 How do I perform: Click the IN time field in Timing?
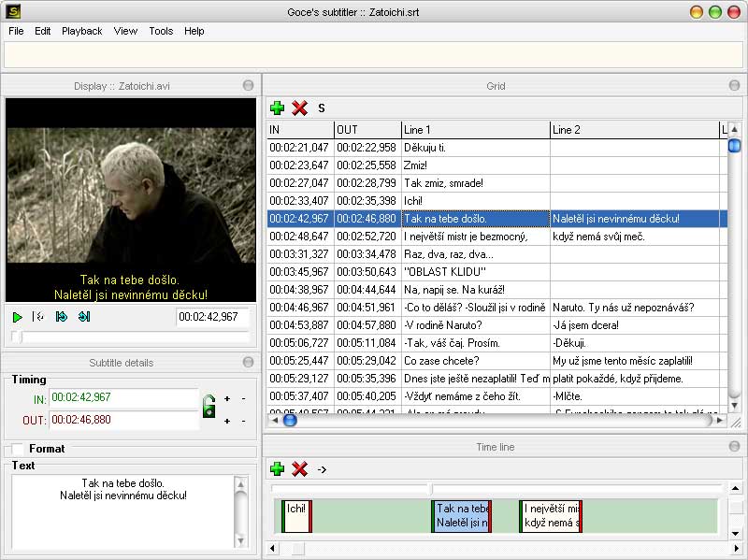(x=123, y=398)
